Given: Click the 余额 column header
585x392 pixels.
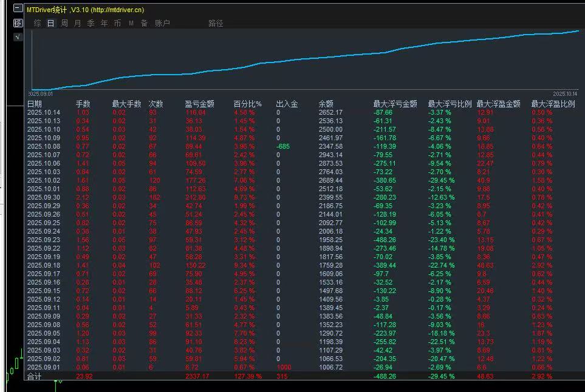Looking at the screenshot, I should click(326, 104).
